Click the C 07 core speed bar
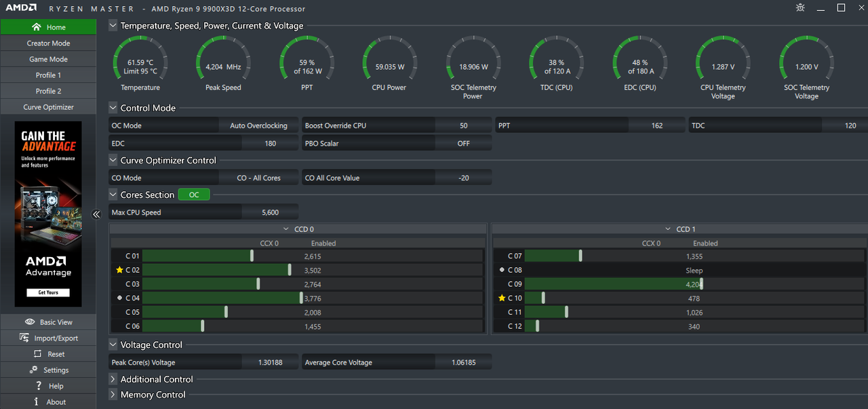 (x=694, y=256)
